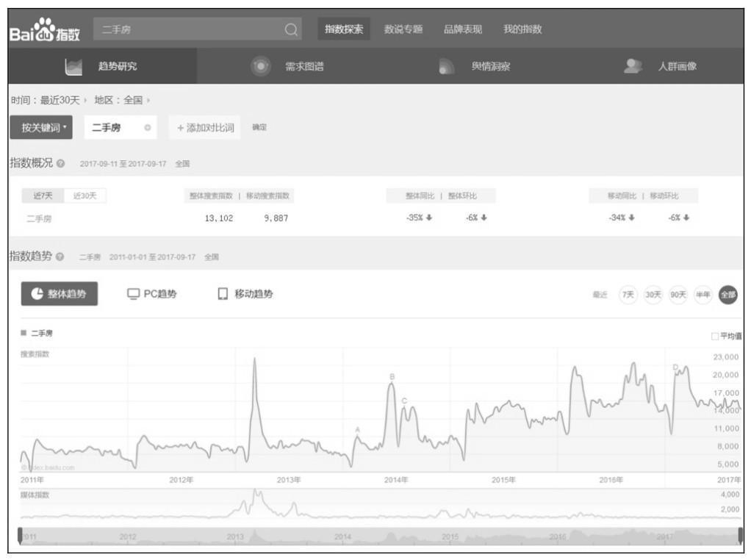Viewport: 751px width, 560px height.
Task: Select the 30天 range option
Action: point(653,295)
